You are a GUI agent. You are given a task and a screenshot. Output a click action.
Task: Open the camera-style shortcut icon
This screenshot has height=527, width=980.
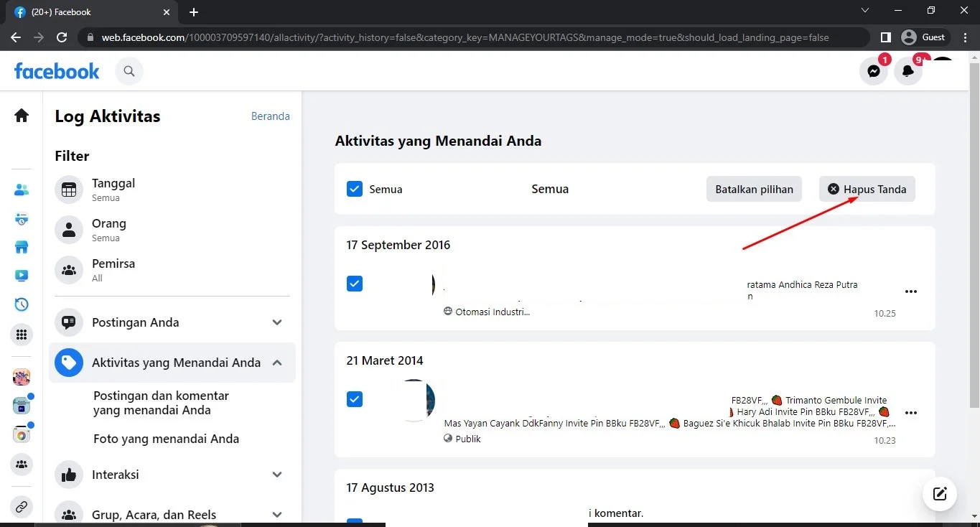tap(22, 434)
